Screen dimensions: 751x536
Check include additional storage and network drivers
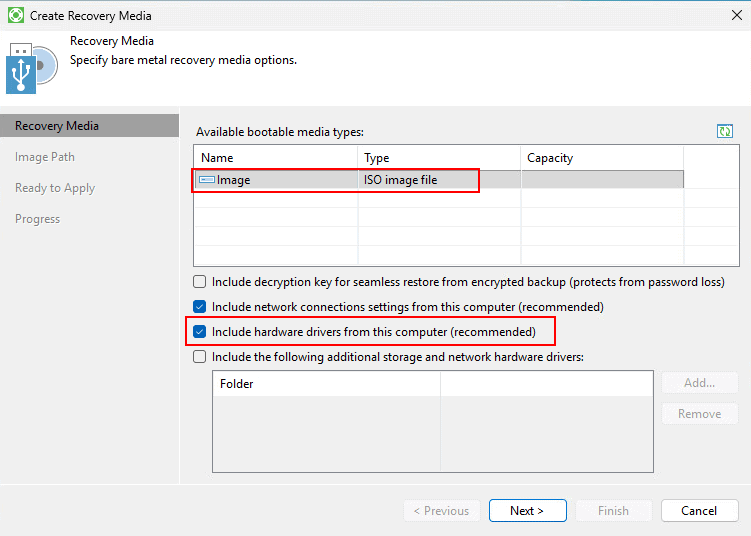click(200, 356)
